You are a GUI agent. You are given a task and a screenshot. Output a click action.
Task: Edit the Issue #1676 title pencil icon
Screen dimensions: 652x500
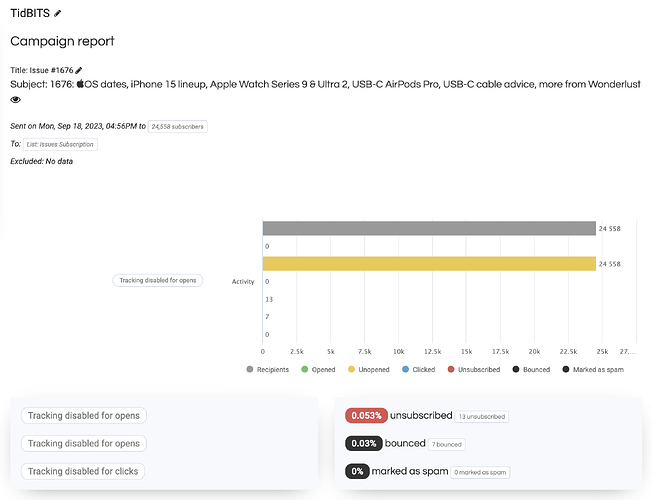[x=79, y=70]
